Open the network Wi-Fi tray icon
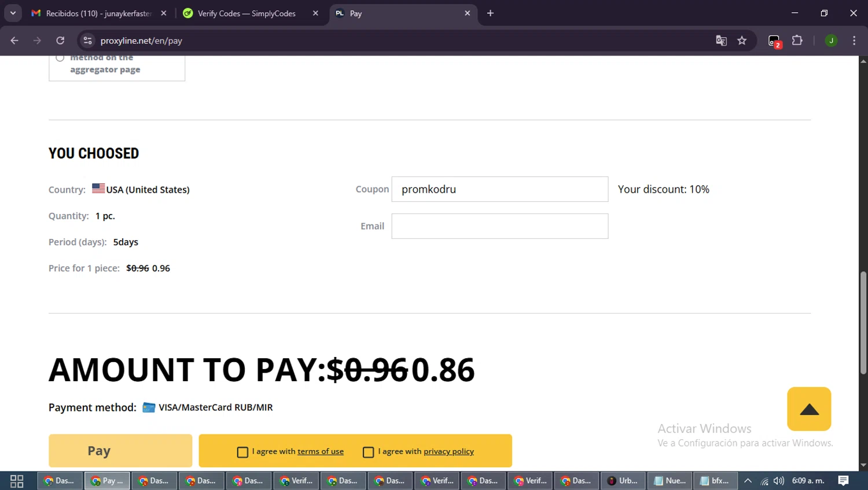 coord(764,481)
